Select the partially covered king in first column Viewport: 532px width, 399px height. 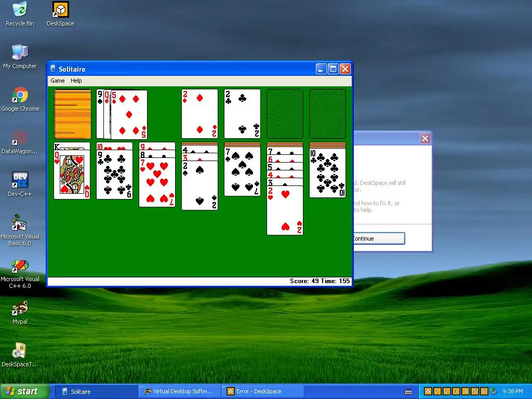click(x=72, y=146)
